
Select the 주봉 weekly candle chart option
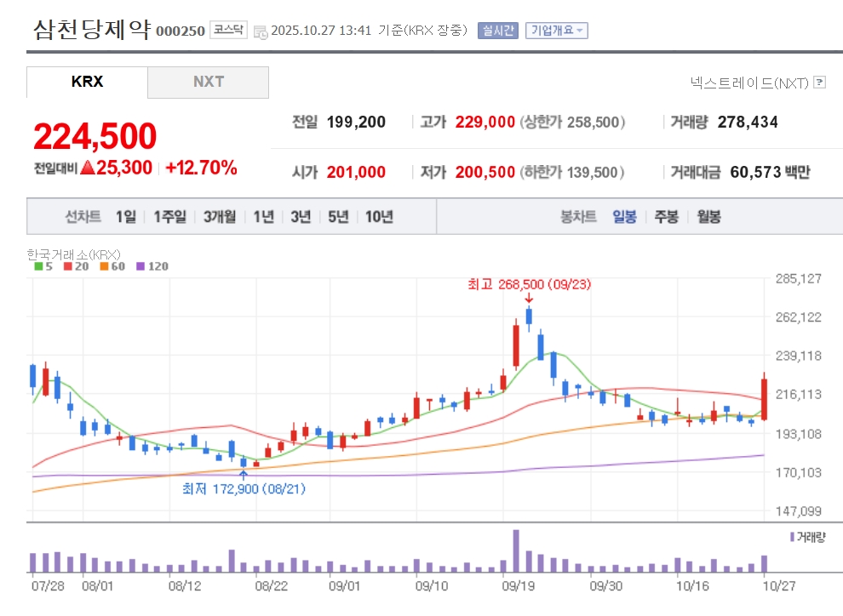(666, 216)
